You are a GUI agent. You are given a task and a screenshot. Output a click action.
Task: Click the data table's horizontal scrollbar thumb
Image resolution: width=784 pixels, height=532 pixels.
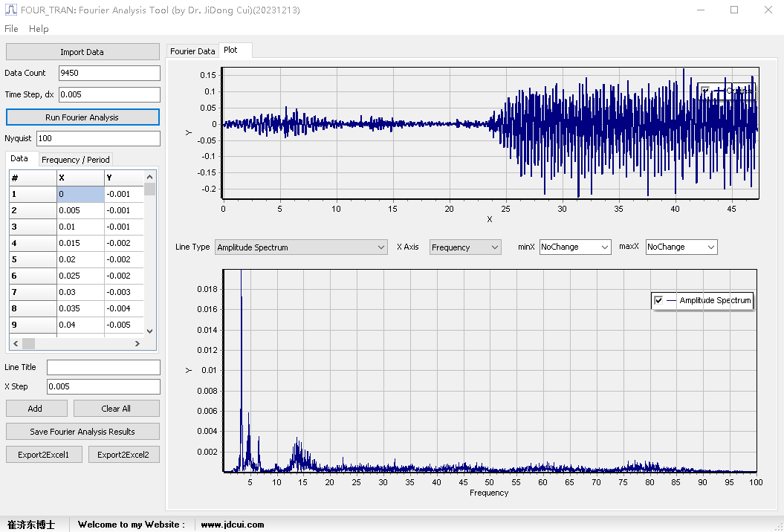coord(29,343)
